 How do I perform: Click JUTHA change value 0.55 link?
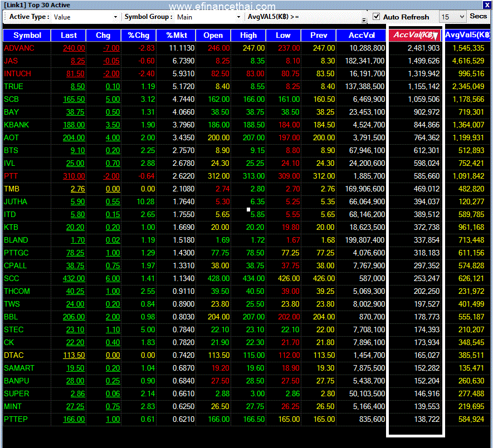coord(113,201)
